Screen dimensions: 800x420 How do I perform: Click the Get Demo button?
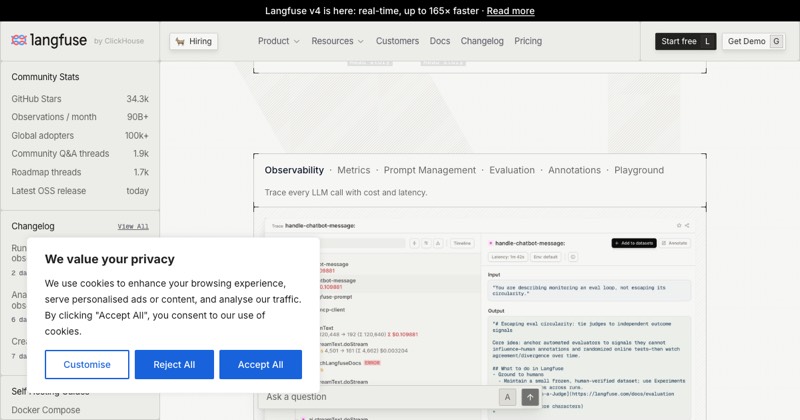tap(754, 41)
